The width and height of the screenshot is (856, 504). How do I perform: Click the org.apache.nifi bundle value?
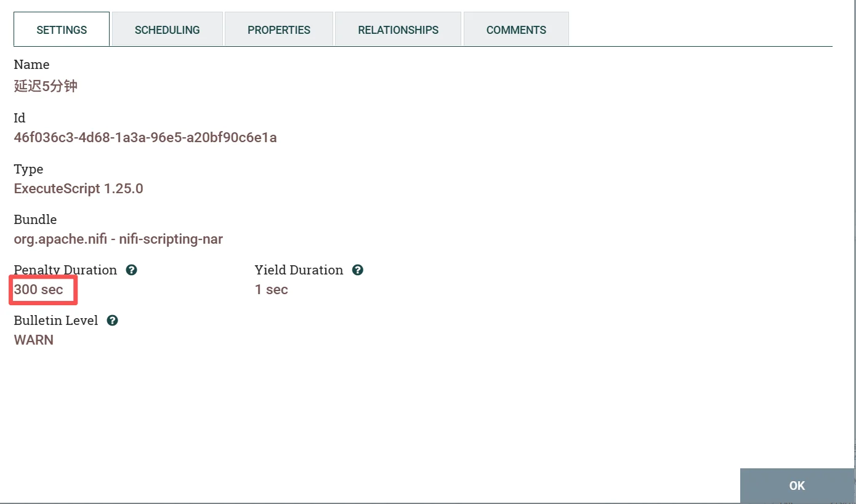click(118, 239)
